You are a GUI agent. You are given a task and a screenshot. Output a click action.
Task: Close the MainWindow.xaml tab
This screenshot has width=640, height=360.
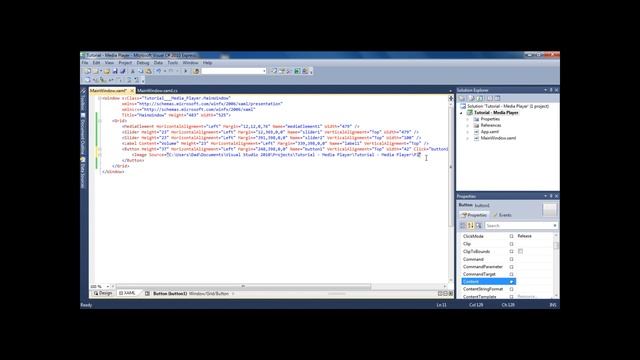(132, 91)
